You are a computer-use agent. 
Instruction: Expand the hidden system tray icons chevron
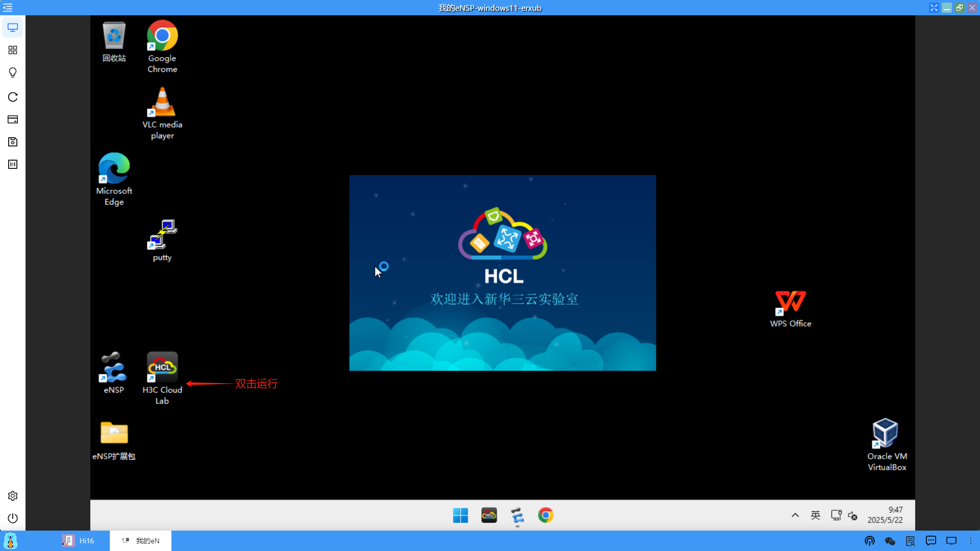[x=795, y=515]
